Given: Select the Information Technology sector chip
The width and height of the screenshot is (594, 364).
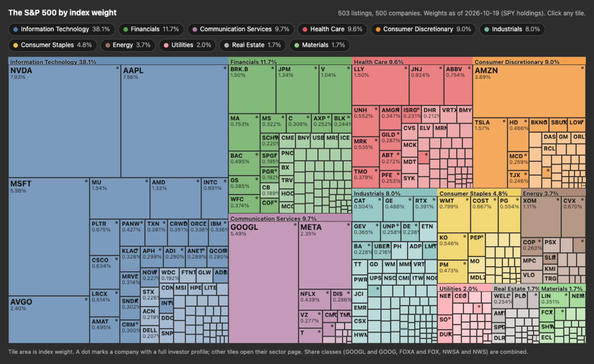Looking at the screenshot, I should 61,29.
